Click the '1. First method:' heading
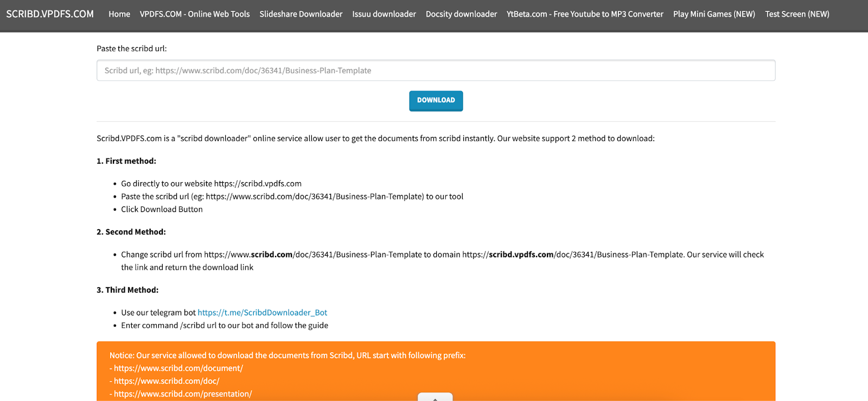Image resolution: width=868 pixels, height=401 pixels. (126, 161)
